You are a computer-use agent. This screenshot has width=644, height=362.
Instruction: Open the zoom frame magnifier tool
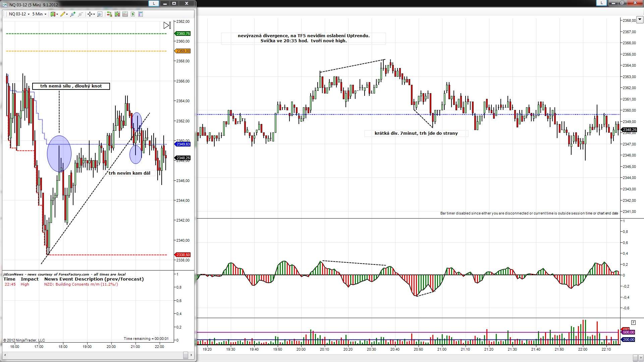(100, 14)
